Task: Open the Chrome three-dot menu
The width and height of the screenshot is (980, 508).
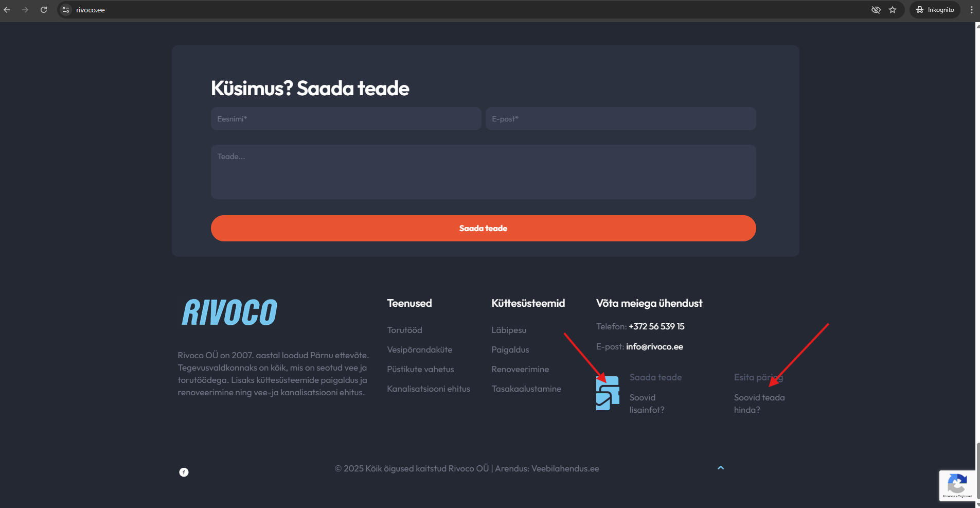Action: (971, 10)
